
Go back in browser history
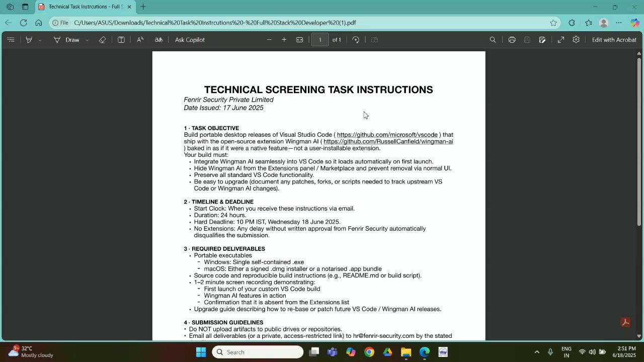click(9, 23)
